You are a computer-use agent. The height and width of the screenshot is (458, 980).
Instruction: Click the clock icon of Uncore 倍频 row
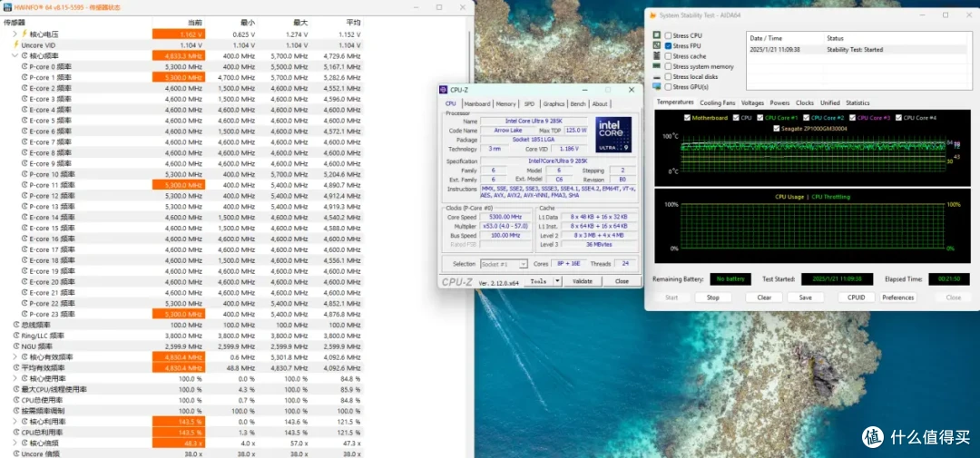[x=16, y=453]
